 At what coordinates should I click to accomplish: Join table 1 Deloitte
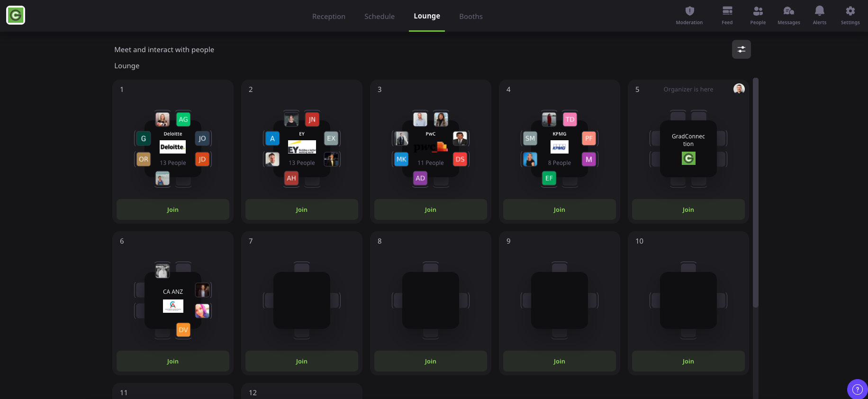[x=173, y=209]
